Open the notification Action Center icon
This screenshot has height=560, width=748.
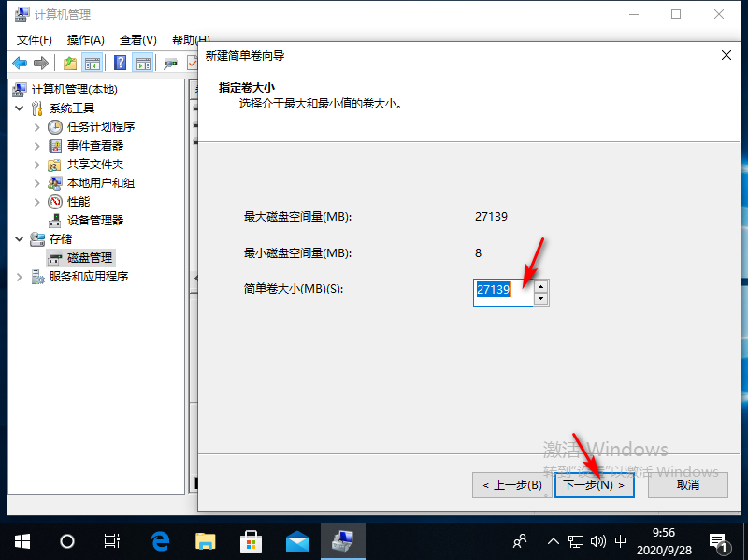717,542
